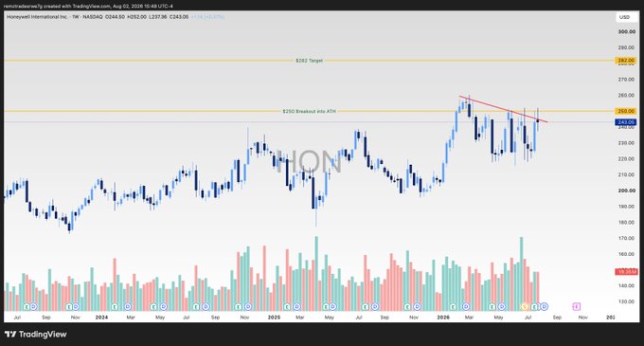
Task: Click the purple upcoming earnings marker
Action: [x=577, y=306]
